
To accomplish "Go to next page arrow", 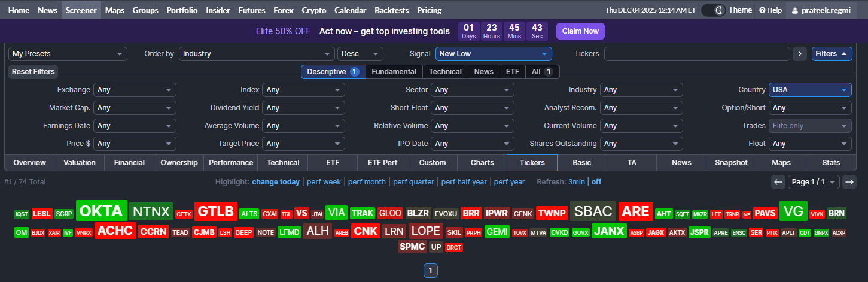I will 849,182.
